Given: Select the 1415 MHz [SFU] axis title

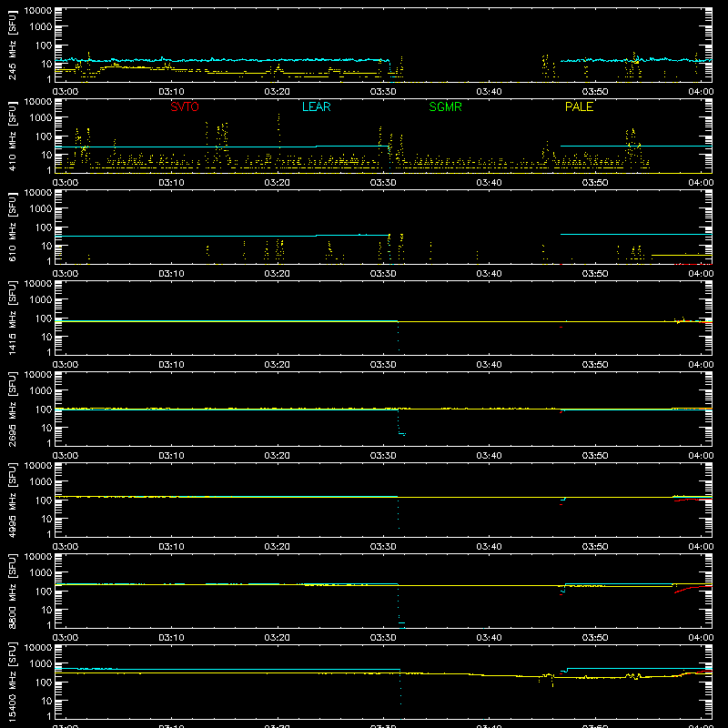Looking at the screenshot, I should [x=13, y=318].
